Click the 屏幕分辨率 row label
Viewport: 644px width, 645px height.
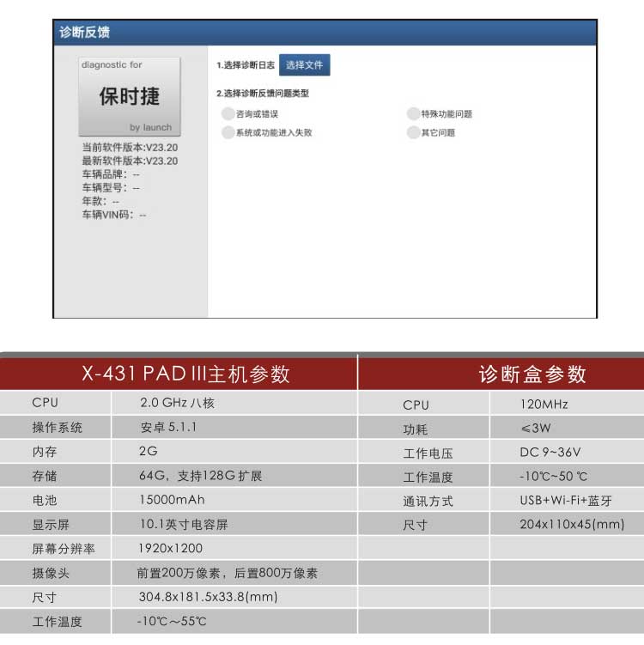tap(64, 549)
